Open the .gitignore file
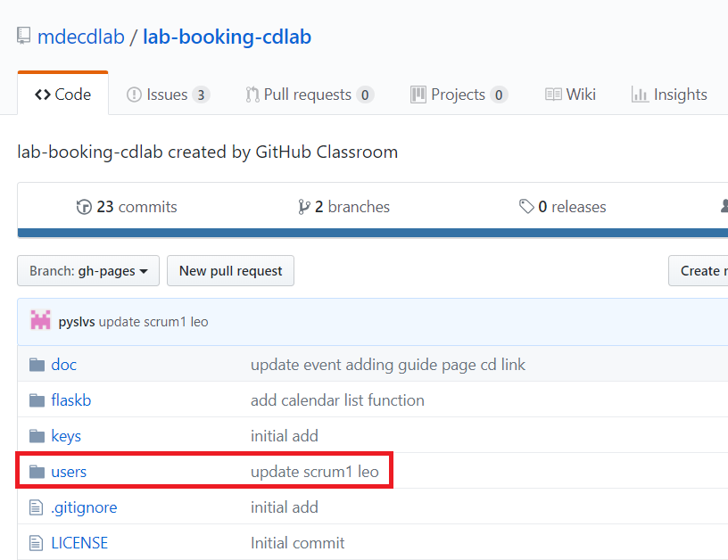The width and height of the screenshot is (728, 560). (84, 507)
